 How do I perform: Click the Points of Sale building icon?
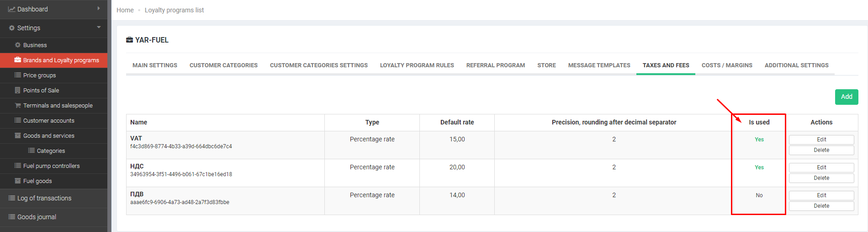tap(18, 90)
